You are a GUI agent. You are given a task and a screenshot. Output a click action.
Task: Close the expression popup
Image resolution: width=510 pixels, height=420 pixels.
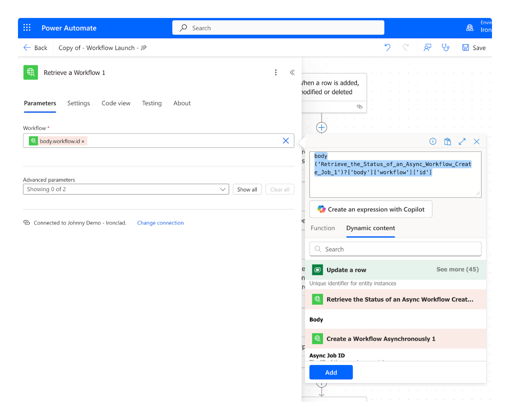[x=477, y=141]
